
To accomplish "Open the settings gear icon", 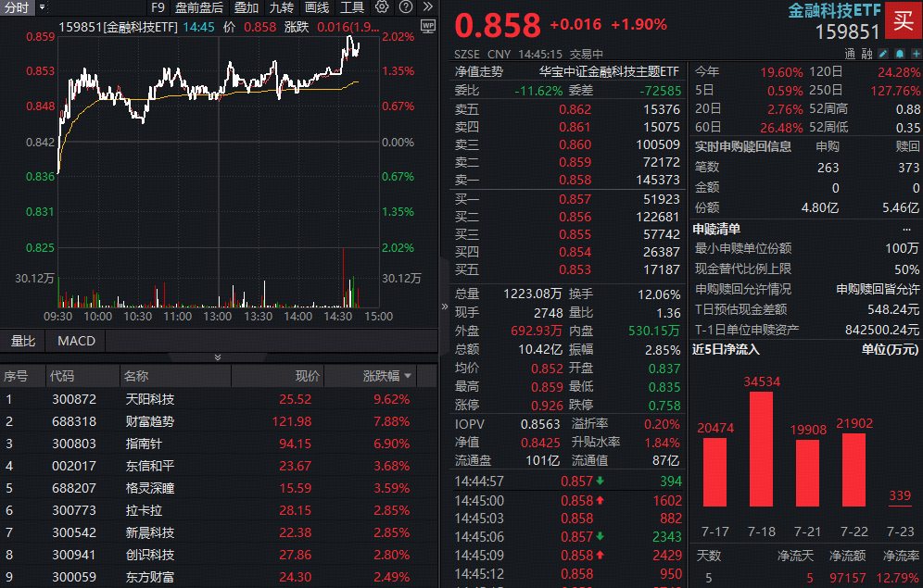I will (x=382, y=7).
